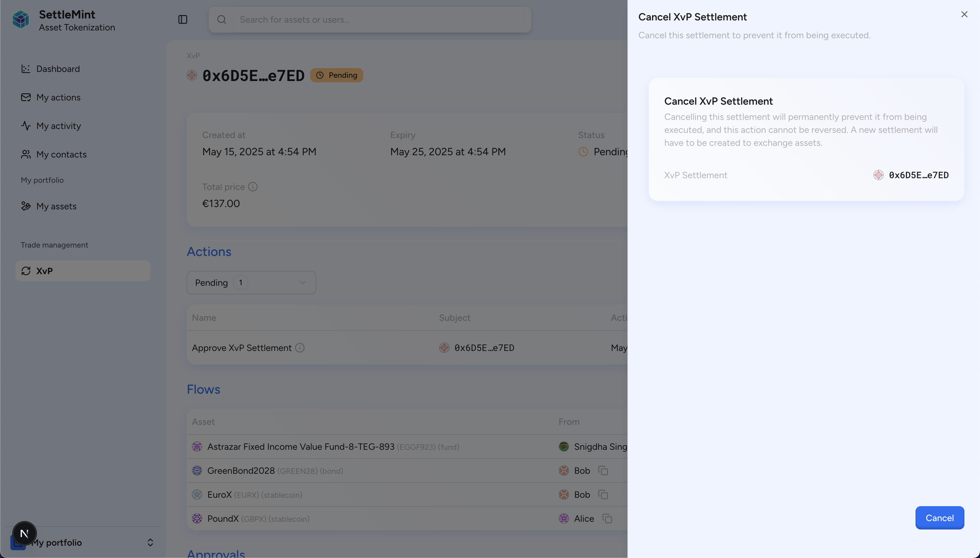Image resolution: width=980 pixels, height=558 pixels.
Task: Go to My actions in sidebar
Action: coord(58,97)
